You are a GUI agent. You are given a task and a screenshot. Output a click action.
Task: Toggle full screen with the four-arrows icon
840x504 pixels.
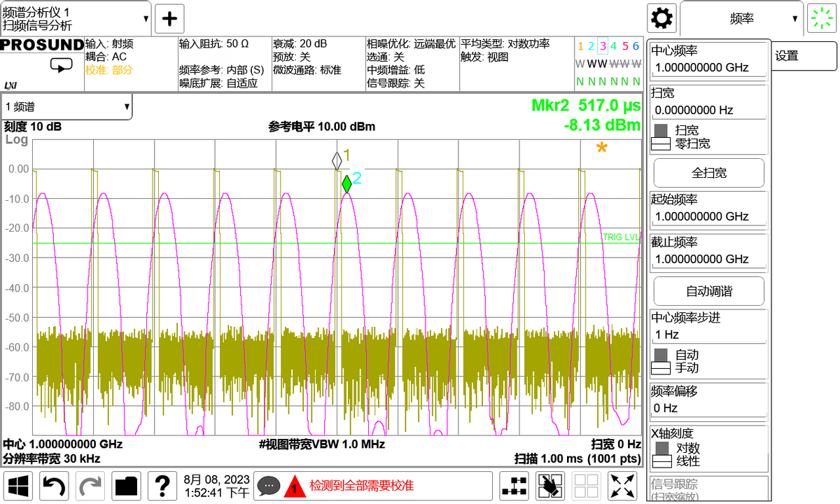click(x=622, y=485)
